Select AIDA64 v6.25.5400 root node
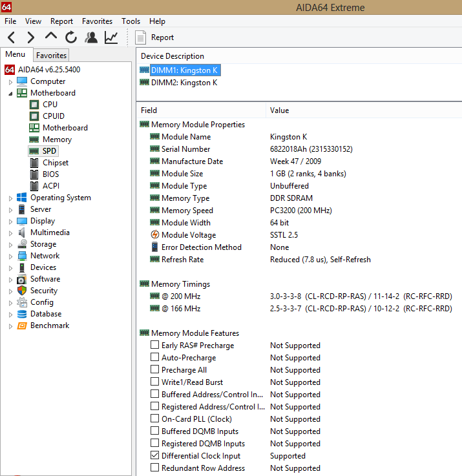This screenshot has width=462, height=476. 49,70
